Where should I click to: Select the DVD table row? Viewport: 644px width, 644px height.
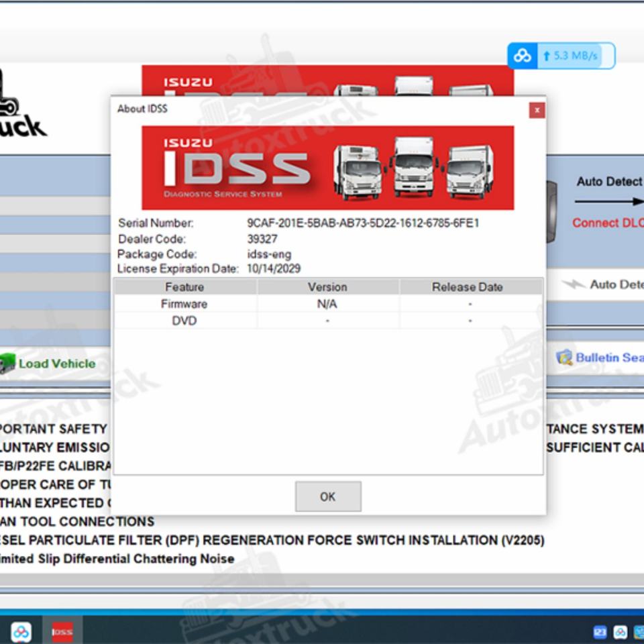(328, 321)
